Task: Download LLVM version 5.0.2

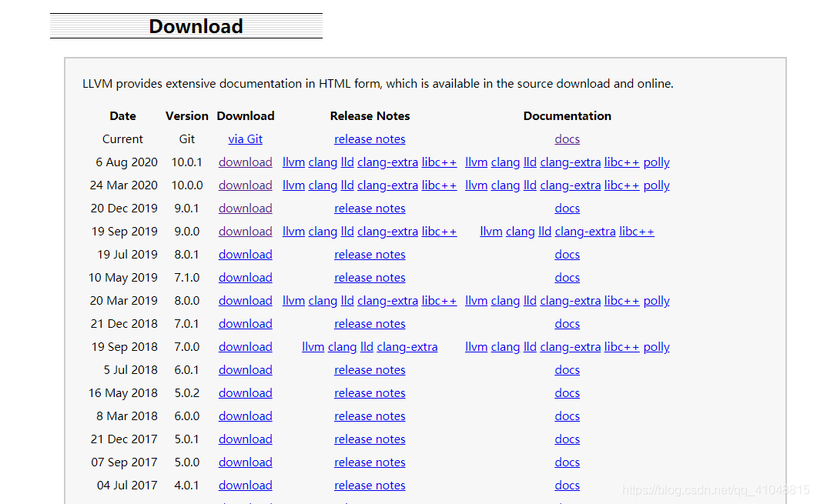Action: pyautogui.click(x=245, y=393)
